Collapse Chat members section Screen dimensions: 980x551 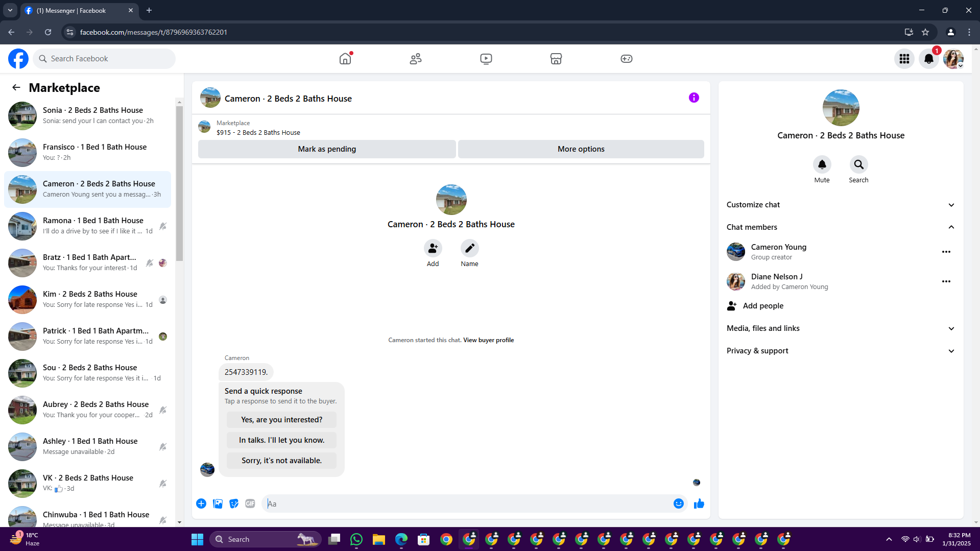click(x=841, y=227)
